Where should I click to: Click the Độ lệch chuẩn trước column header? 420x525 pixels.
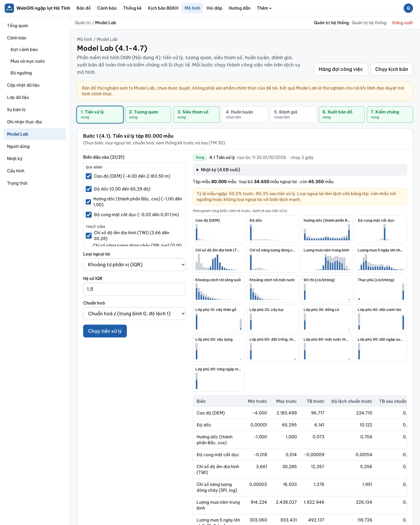coord(352,401)
